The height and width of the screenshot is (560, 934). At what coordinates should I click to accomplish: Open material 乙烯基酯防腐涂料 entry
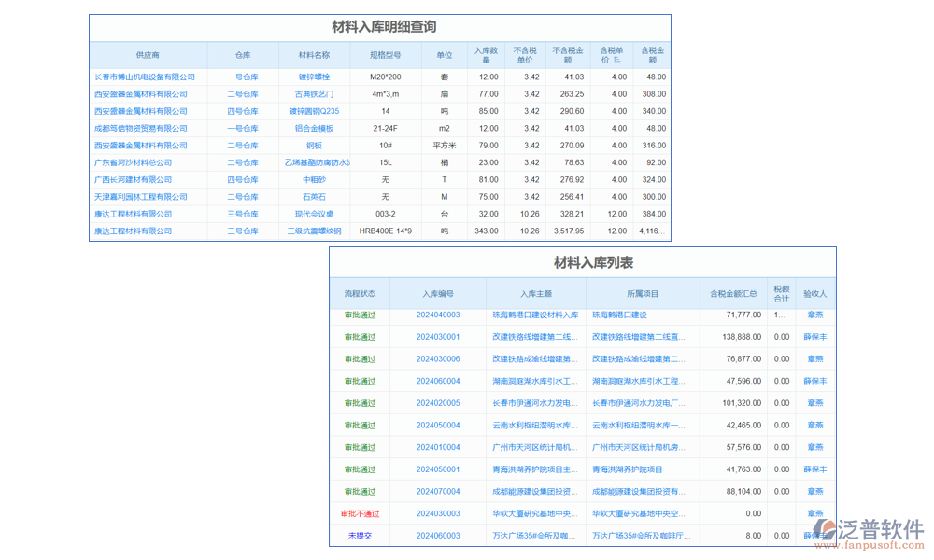click(317, 162)
